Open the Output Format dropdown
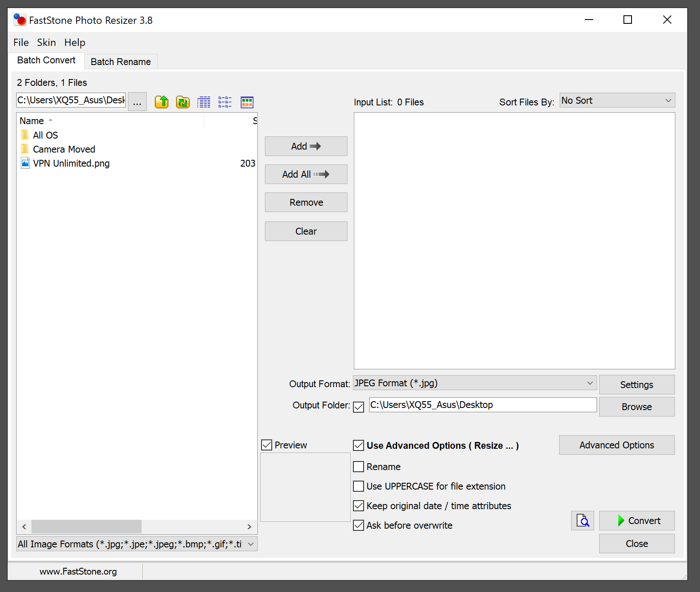Viewport: 700px width, 592px height. (474, 383)
